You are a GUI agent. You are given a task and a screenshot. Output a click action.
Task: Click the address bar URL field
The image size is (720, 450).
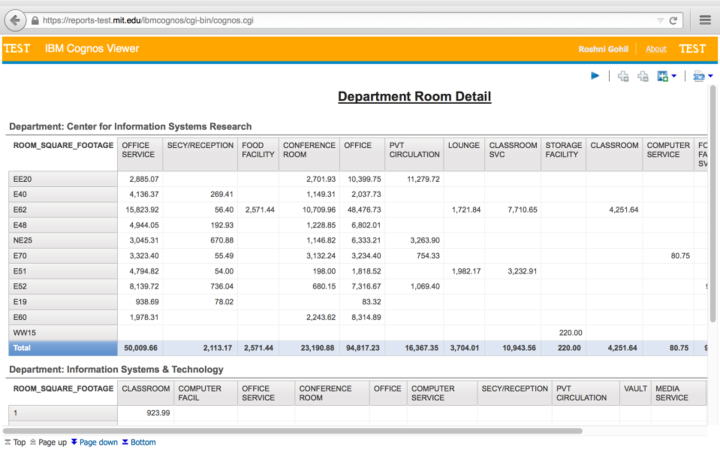300,20
